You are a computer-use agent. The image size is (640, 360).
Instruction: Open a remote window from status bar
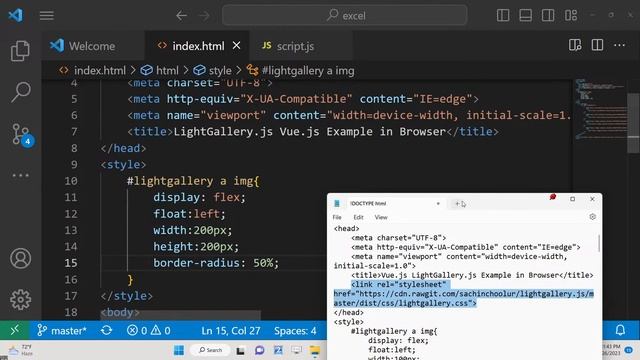[15, 330]
